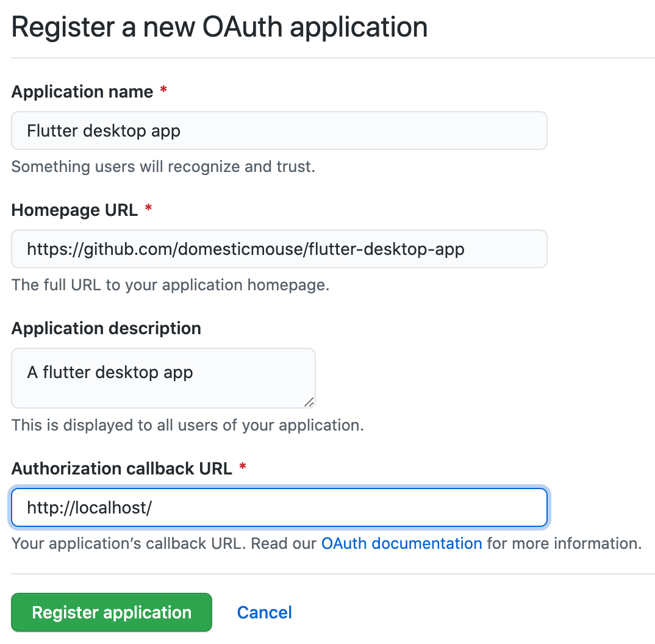Click the text reading Flutter desktop app
Image resolution: width=655 pixels, height=644 pixels.
pos(103,130)
